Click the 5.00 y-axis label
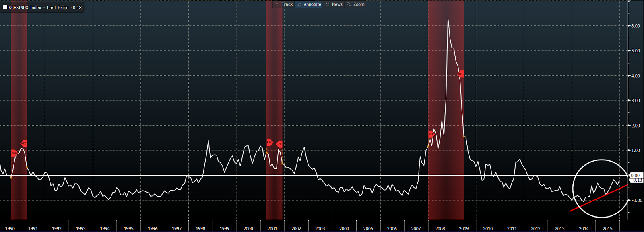The image size is (644, 232). (x=636, y=51)
